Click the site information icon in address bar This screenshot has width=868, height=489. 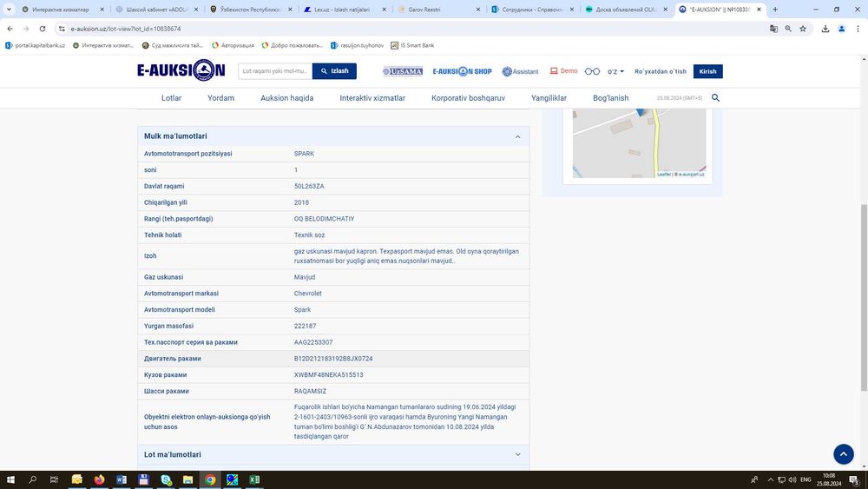(x=62, y=29)
